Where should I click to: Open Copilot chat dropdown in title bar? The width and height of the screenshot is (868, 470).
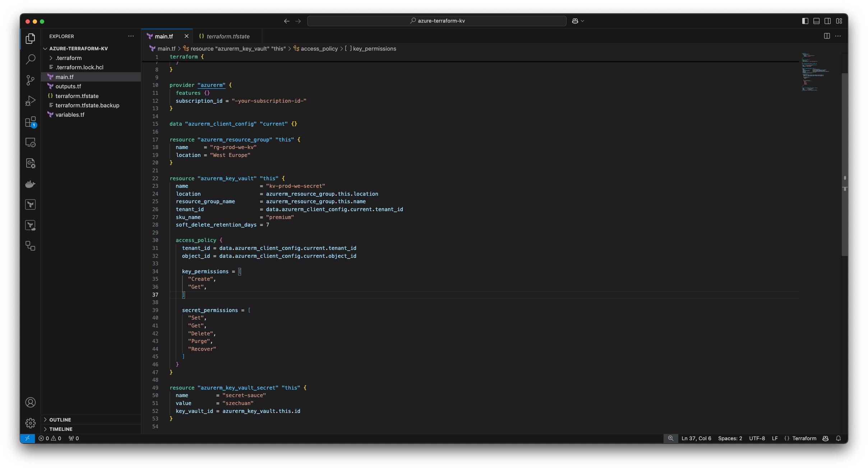pyautogui.click(x=578, y=21)
